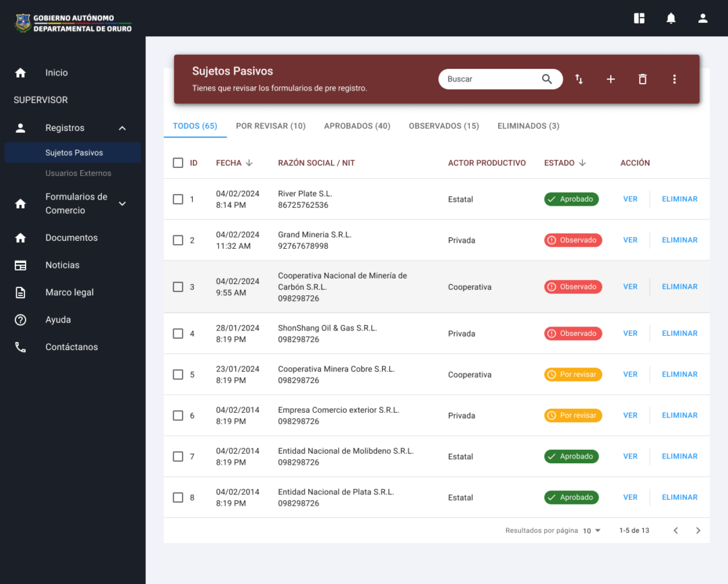728x584 pixels.
Task: Switch to the Por Revisar tab
Action: (x=270, y=126)
